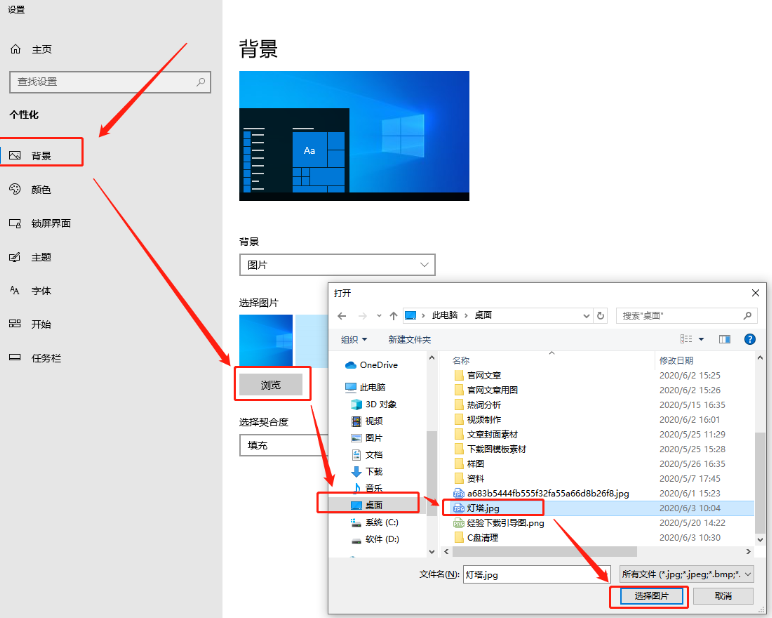Open the 组织 dropdown menu
The image size is (772, 618).
tap(354, 340)
